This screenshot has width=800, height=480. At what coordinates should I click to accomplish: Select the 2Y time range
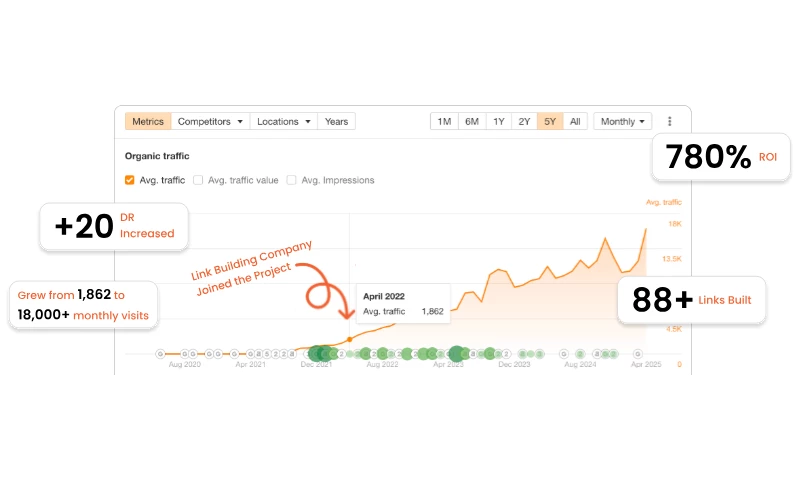524,121
